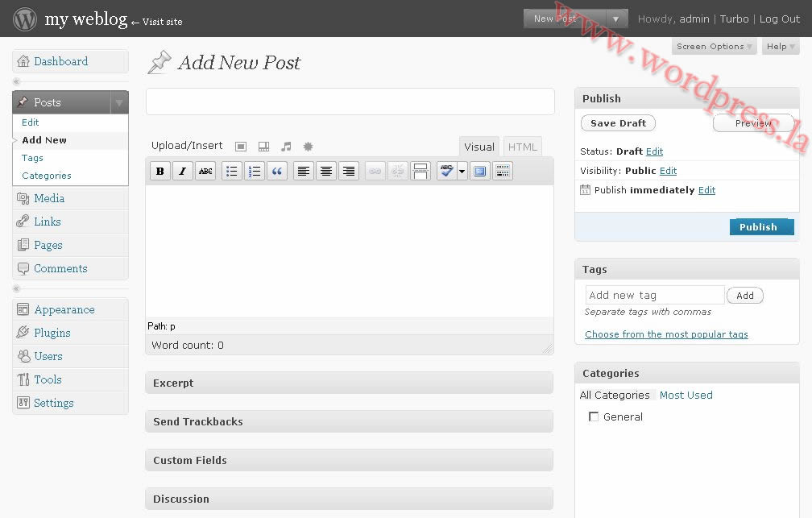
Task: Open Tags under Posts menu
Action: point(32,158)
